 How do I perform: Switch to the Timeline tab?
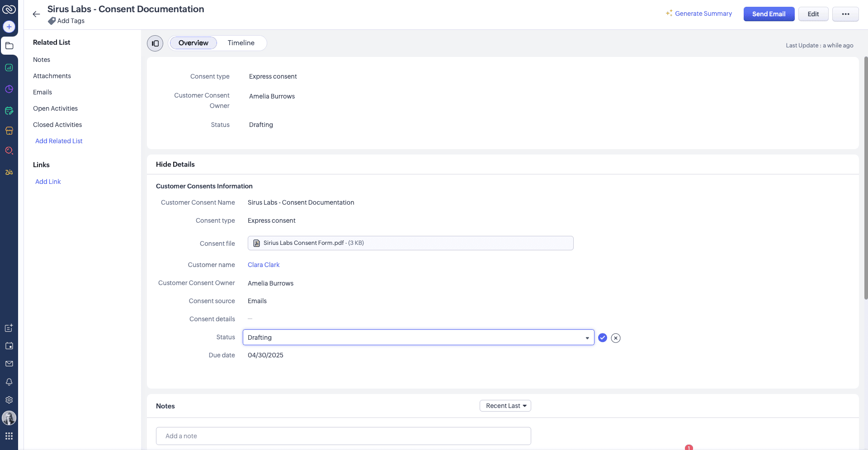[x=241, y=43]
